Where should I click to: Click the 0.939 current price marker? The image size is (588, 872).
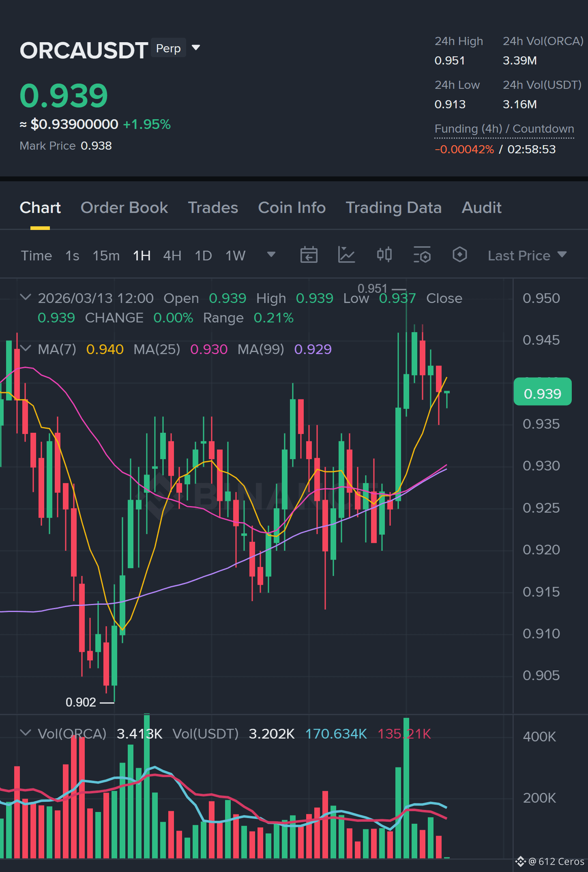pos(542,392)
